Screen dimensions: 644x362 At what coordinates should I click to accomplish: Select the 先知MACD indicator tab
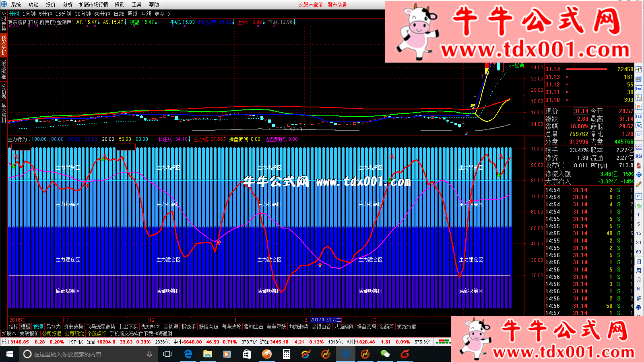pos(151,327)
